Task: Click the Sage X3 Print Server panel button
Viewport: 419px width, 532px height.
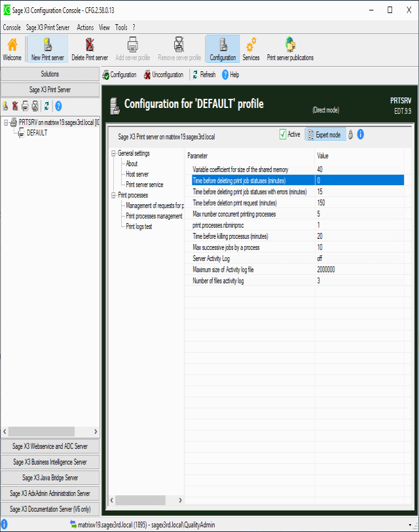Action: pos(50,90)
